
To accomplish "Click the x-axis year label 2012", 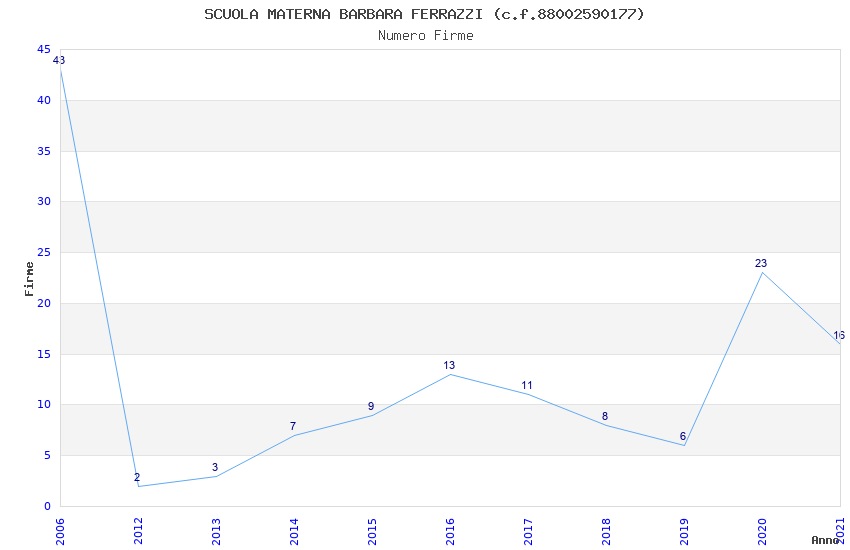I will 138,531.
